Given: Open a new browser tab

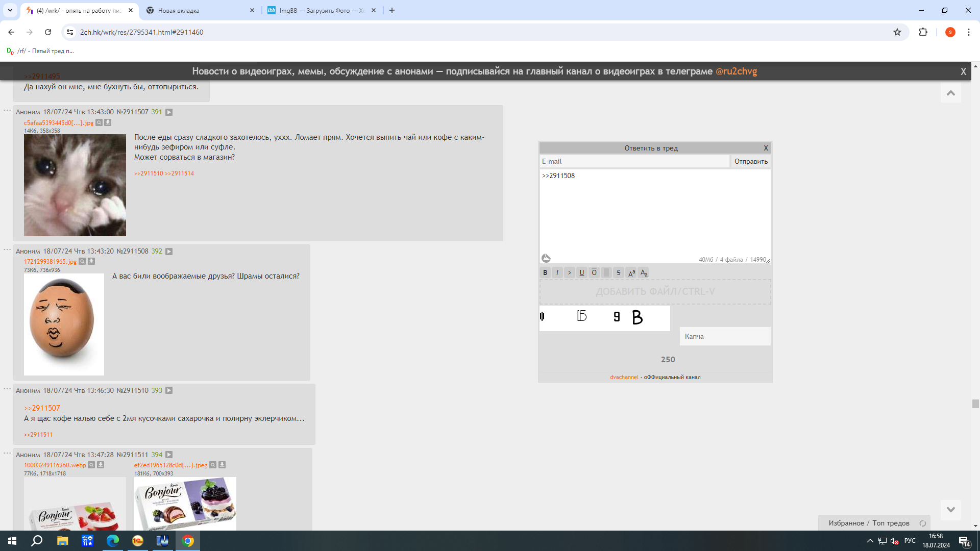Looking at the screenshot, I should pyautogui.click(x=392, y=10).
